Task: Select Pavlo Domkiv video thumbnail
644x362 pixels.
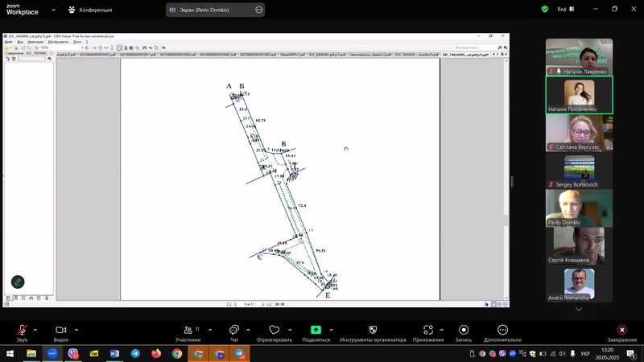Action: point(579,208)
